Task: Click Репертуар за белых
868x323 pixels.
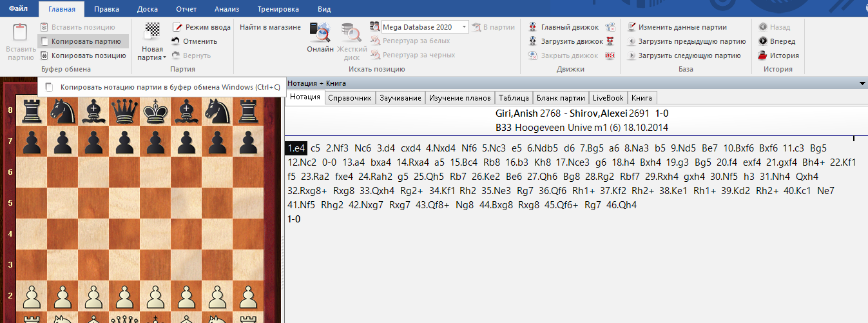Action: [410, 41]
